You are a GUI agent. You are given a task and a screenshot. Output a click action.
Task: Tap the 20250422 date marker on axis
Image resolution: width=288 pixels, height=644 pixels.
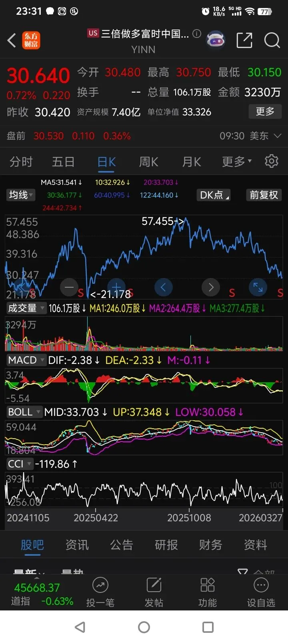tap(96, 518)
